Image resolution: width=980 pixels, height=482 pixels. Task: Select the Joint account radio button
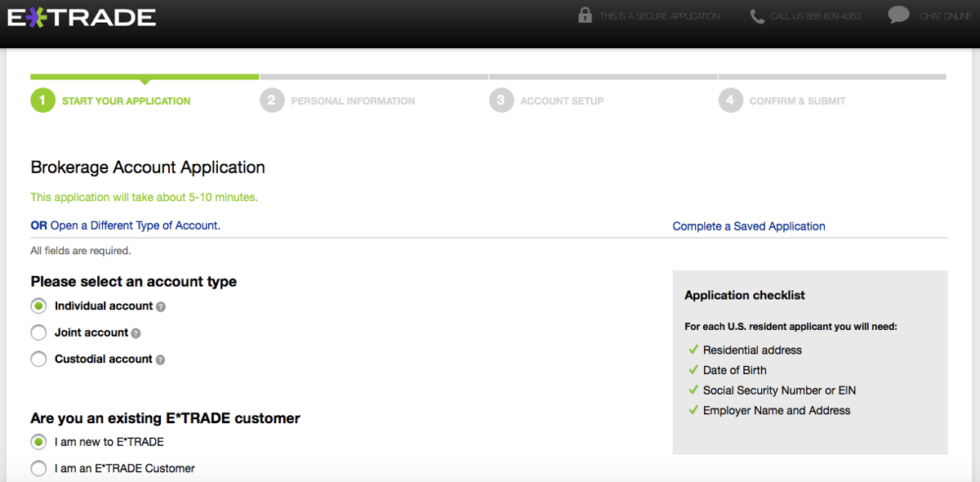(38, 332)
